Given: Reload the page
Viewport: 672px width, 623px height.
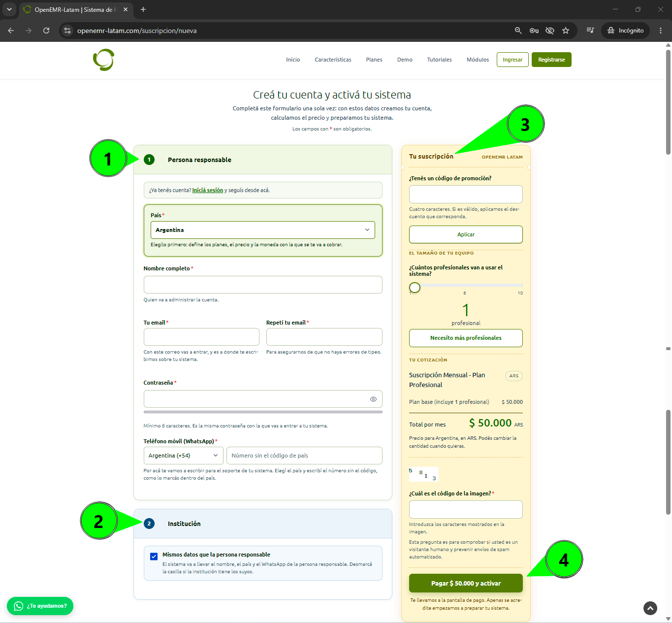Looking at the screenshot, I should point(46,31).
